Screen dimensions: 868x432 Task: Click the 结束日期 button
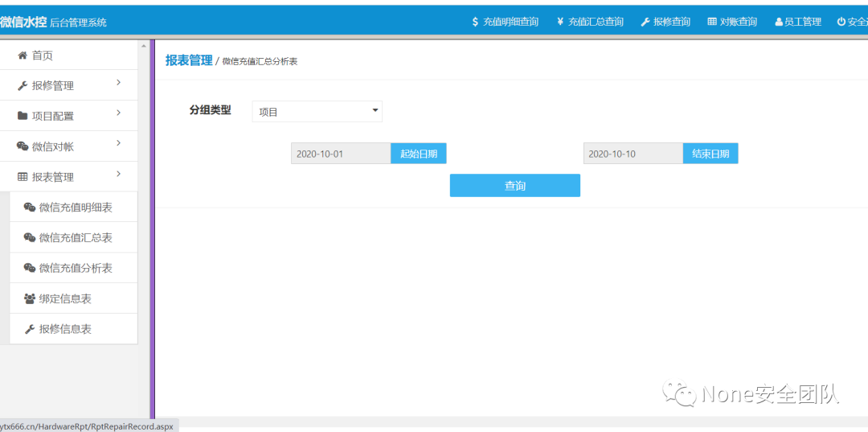[x=710, y=154]
